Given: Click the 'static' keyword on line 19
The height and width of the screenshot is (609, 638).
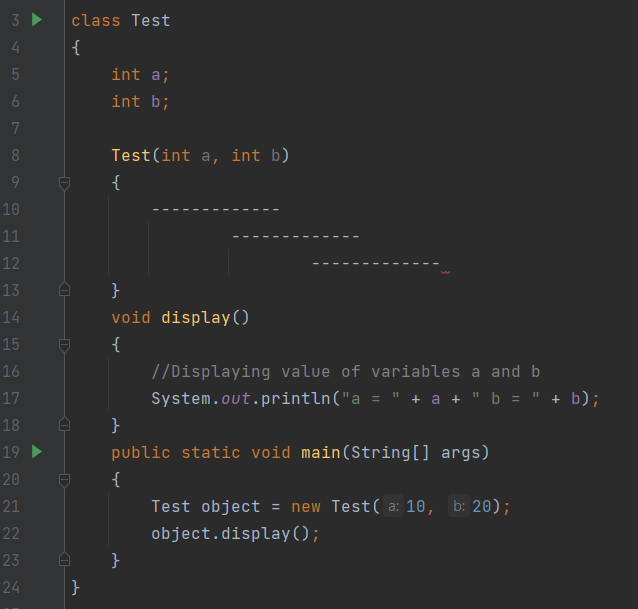Looking at the screenshot, I should coord(211,452).
